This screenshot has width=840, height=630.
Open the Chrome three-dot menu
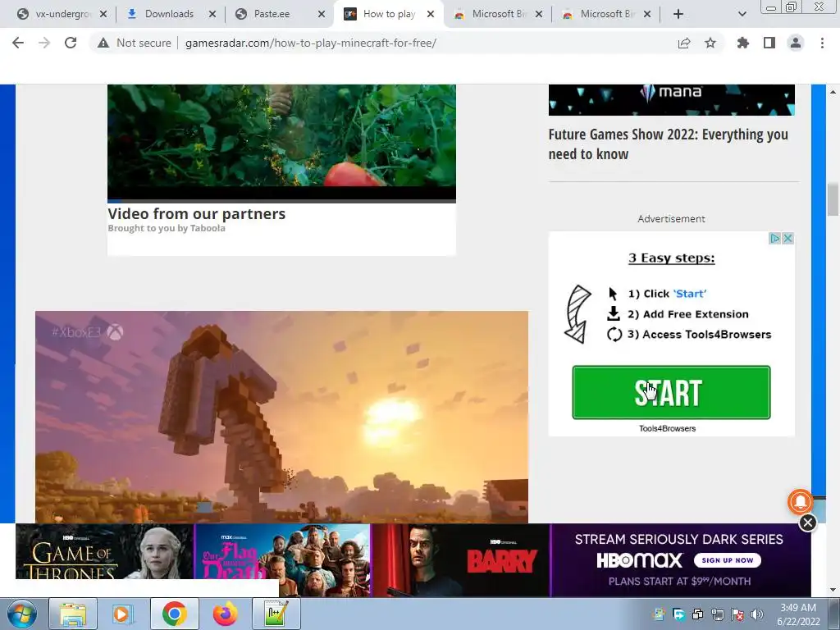(822, 43)
